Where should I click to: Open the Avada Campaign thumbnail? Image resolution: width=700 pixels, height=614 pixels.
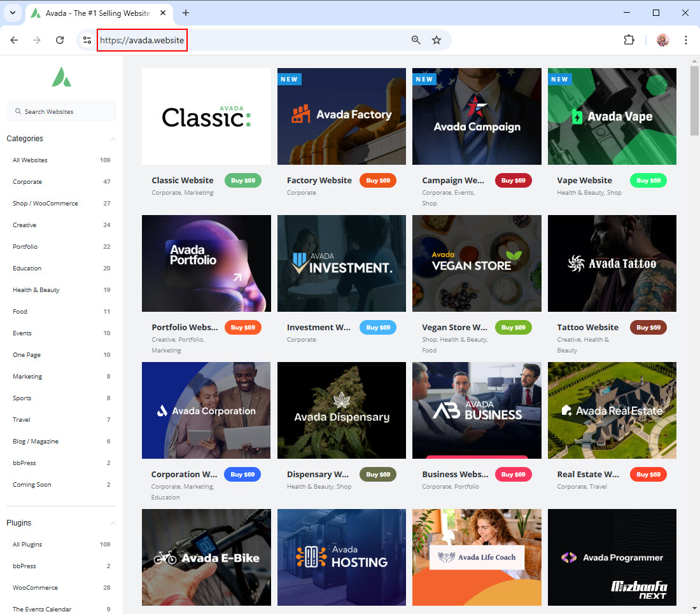[x=477, y=116]
